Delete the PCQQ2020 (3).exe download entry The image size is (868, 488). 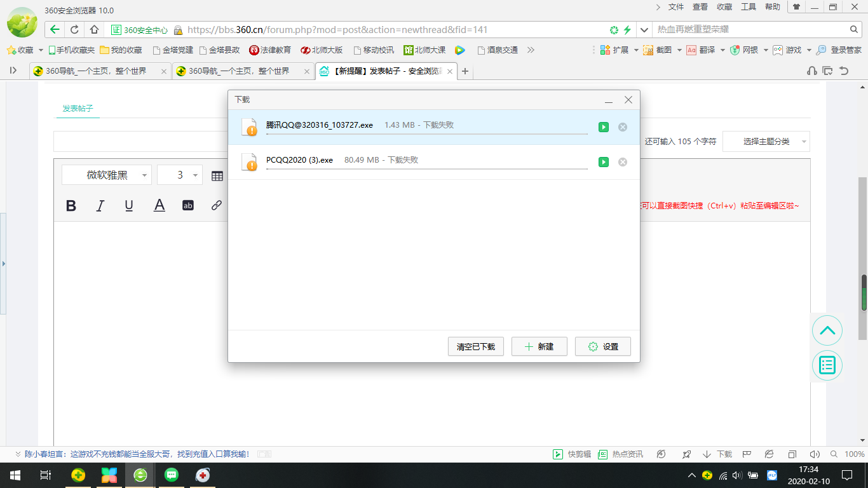(623, 162)
